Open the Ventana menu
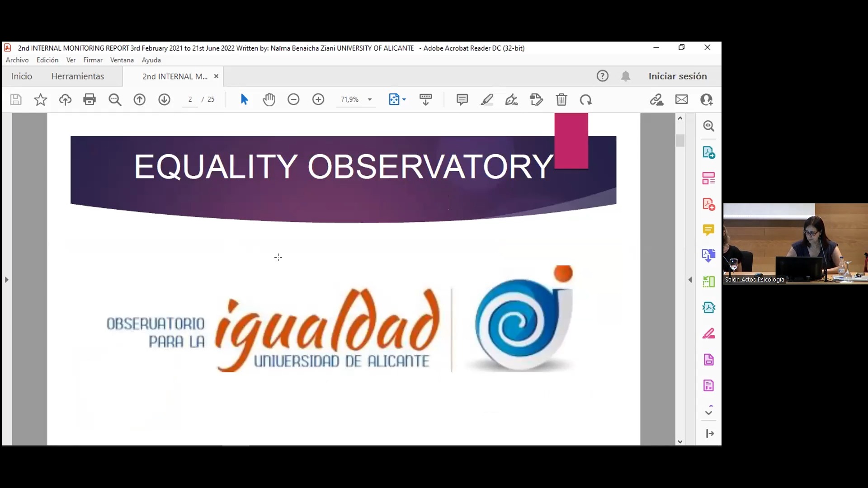This screenshot has height=488, width=868. pos(122,60)
